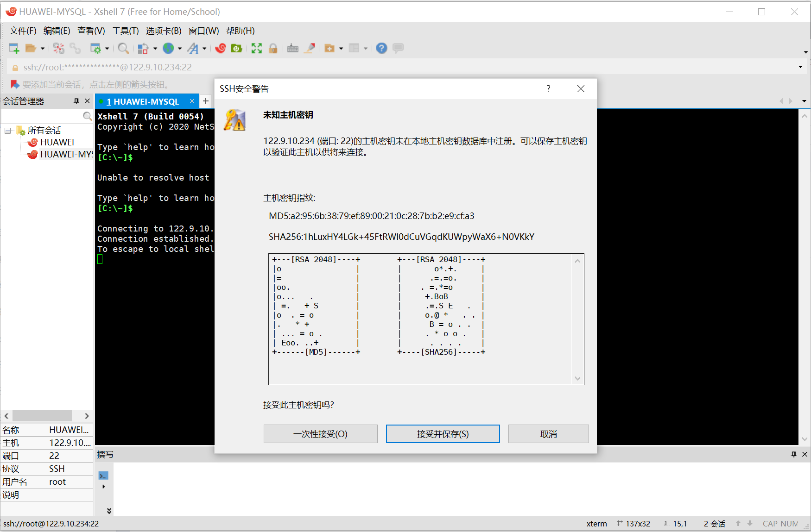811x532 pixels.
Task: Close the HUAWEI-MYSQL tab
Action: 192,101
